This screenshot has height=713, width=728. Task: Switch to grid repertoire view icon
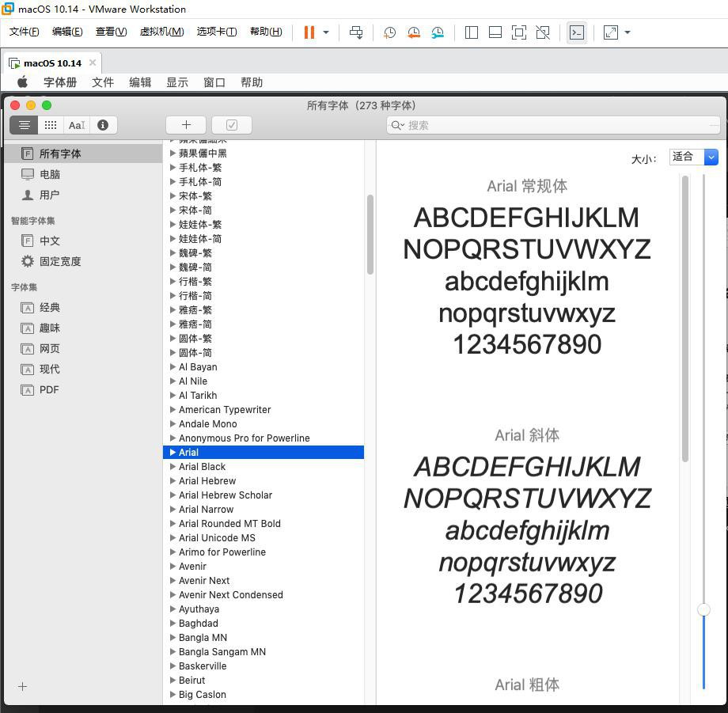[x=50, y=125]
